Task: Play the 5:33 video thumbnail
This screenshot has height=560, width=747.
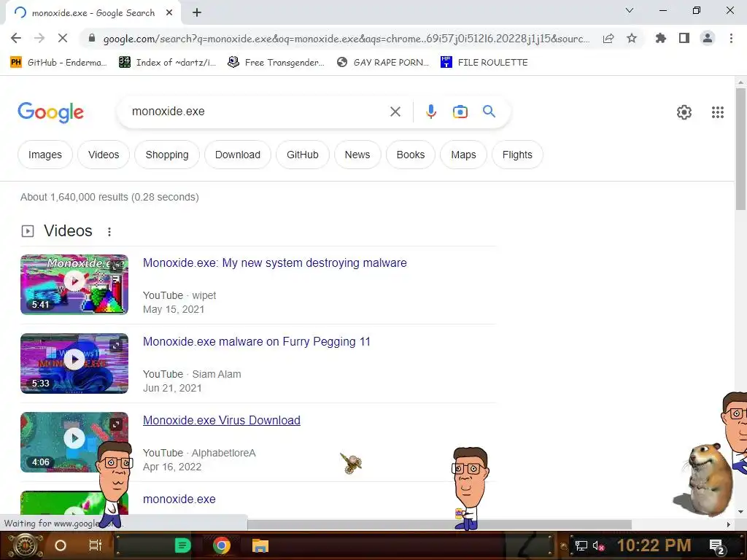Action: [74, 363]
